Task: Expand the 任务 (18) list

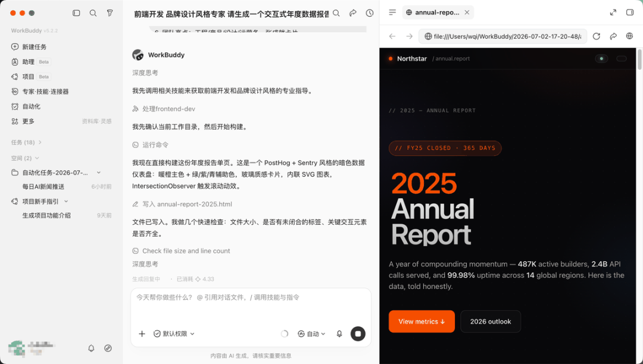Action: [x=27, y=143]
